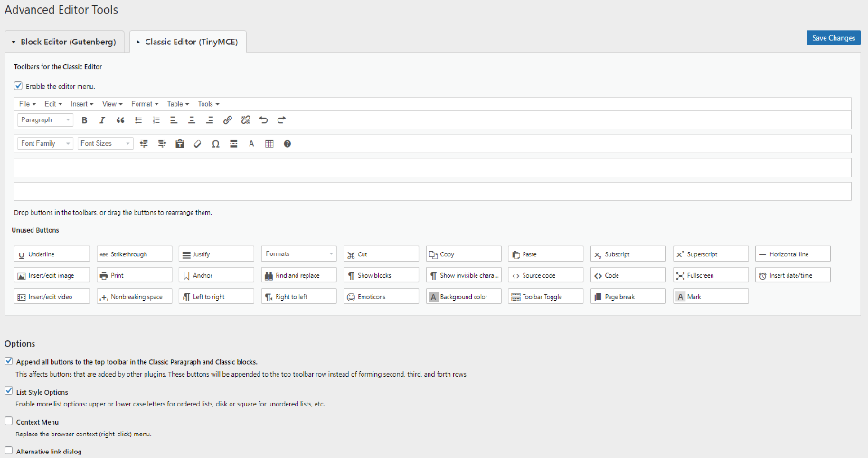Disable the Enable the editor menu checkbox
This screenshot has width=868, height=458.
pyautogui.click(x=18, y=86)
